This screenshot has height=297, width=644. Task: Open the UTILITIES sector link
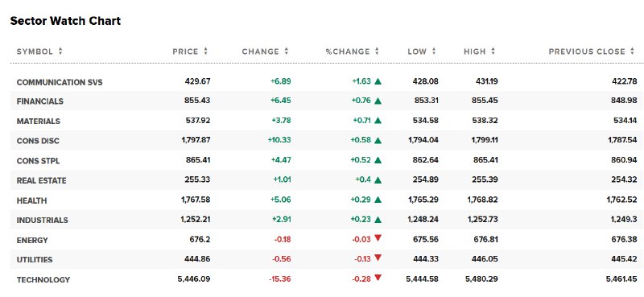35,260
